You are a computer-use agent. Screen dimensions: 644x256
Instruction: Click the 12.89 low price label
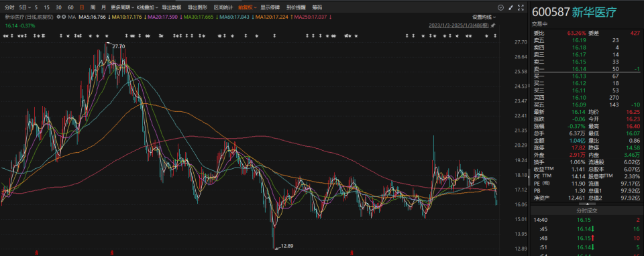tap(286, 246)
